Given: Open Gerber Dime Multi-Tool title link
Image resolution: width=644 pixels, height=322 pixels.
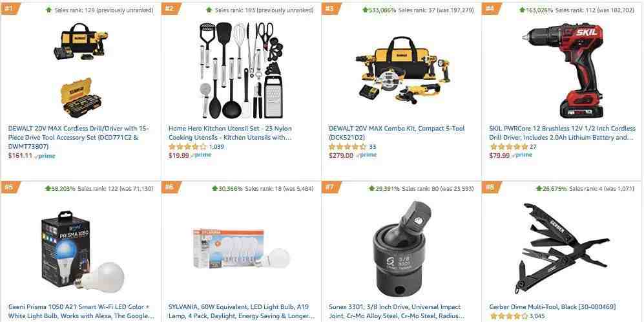Looking at the screenshot, I should (552, 306).
